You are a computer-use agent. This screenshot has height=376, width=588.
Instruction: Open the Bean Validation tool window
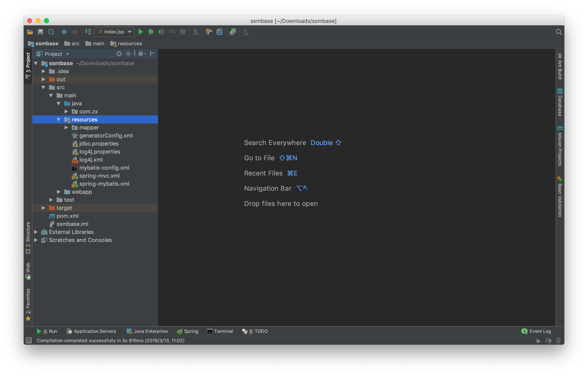(560, 197)
